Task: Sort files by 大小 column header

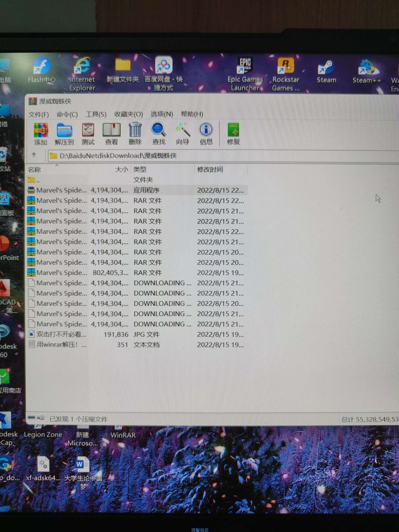Action: [122, 170]
